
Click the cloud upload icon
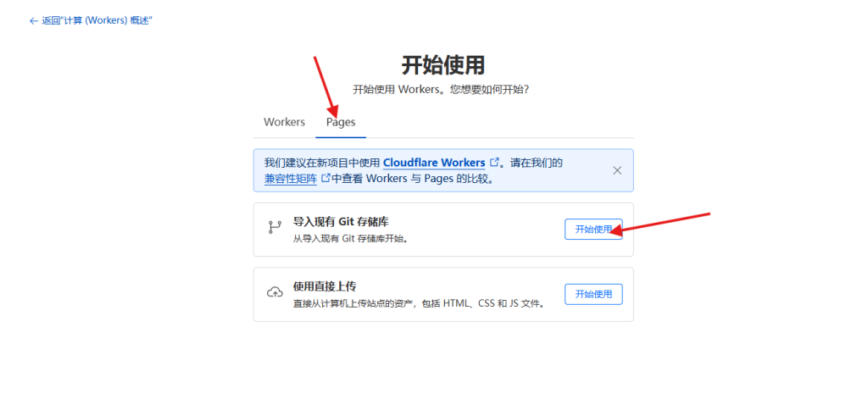(275, 292)
